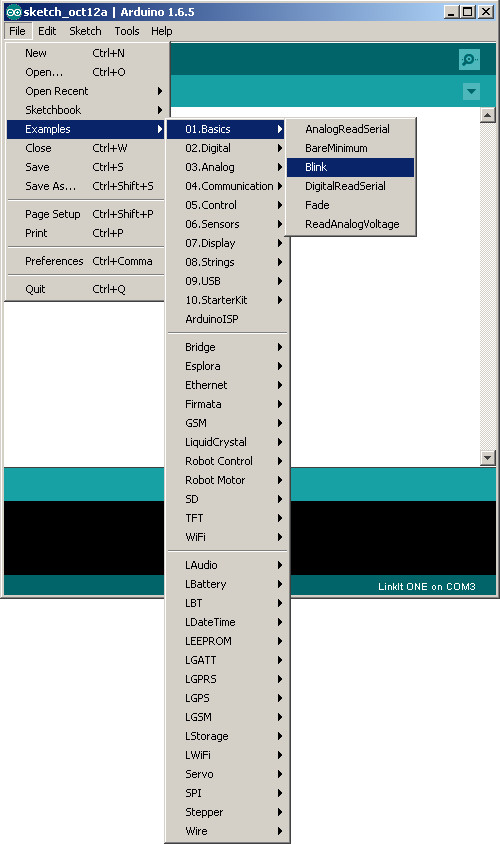Expand Ethernet library examples
This screenshot has height=844, width=500.
click(x=227, y=385)
